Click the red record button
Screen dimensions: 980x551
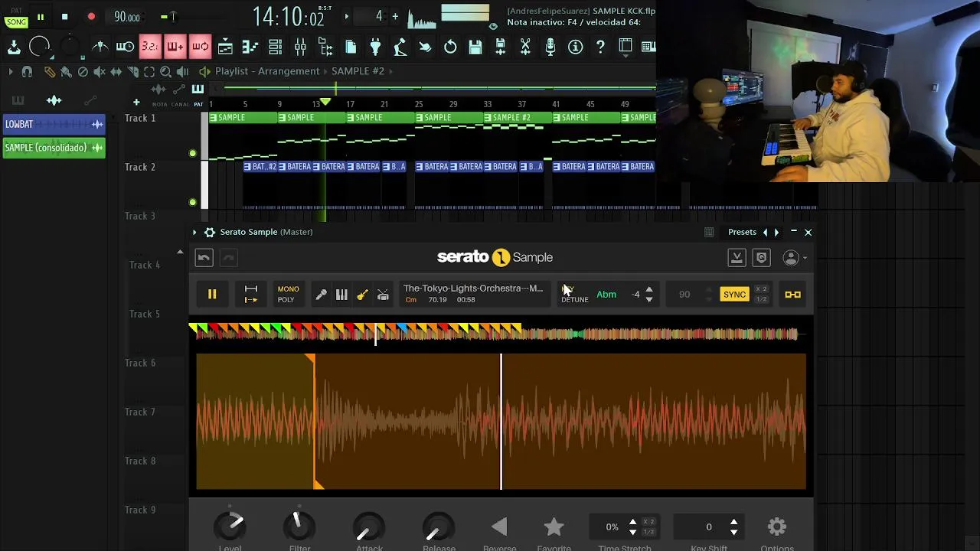91,17
